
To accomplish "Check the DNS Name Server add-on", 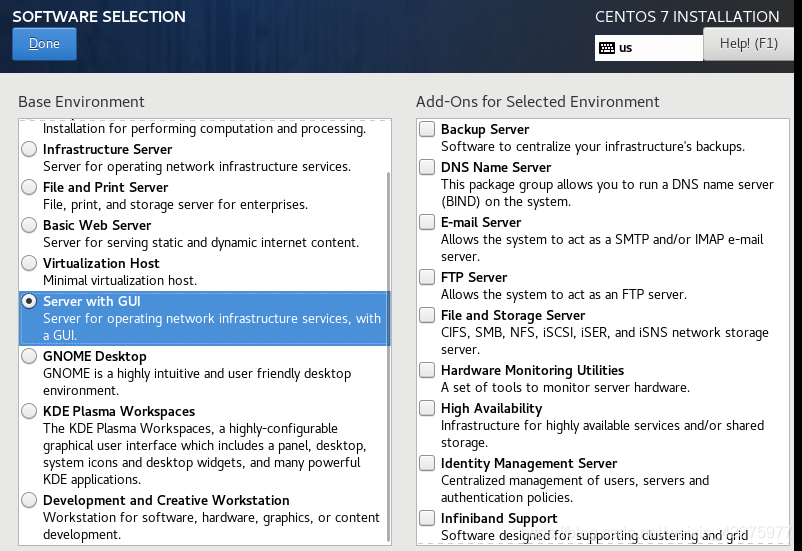I will [427, 167].
